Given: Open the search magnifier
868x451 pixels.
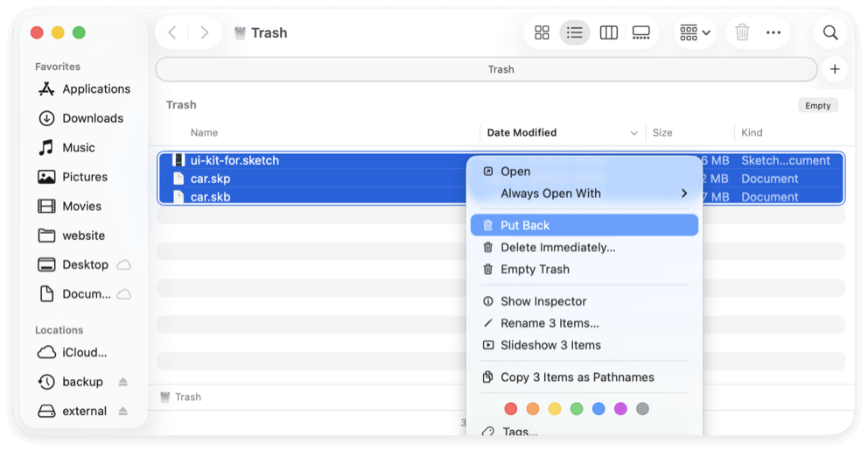Looking at the screenshot, I should coord(830,32).
